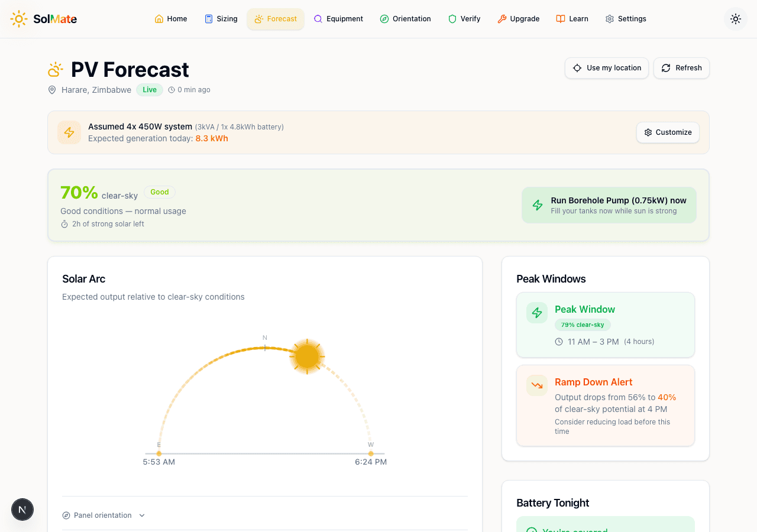Click the Live status badge

149,90
